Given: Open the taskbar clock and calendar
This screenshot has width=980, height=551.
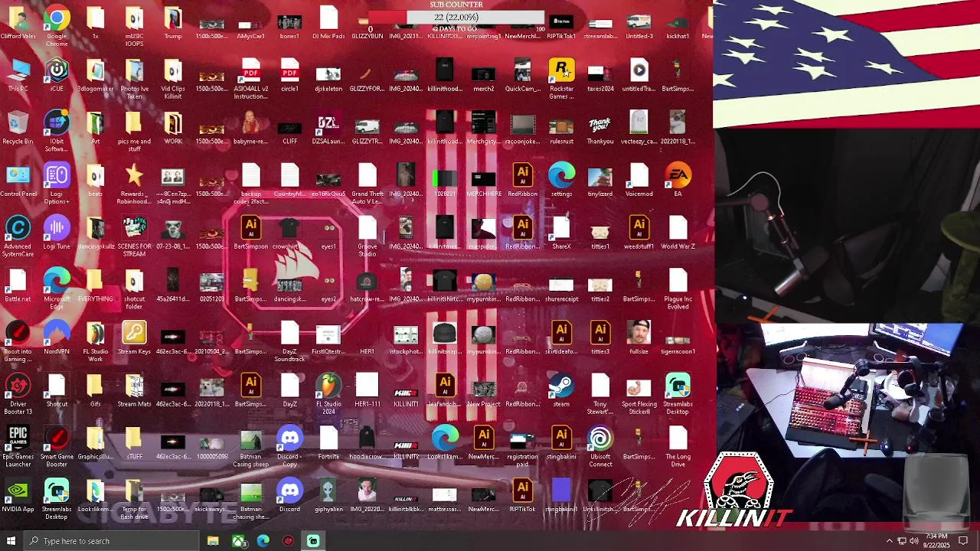Looking at the screenshot, I should click(x=936, y=541).
